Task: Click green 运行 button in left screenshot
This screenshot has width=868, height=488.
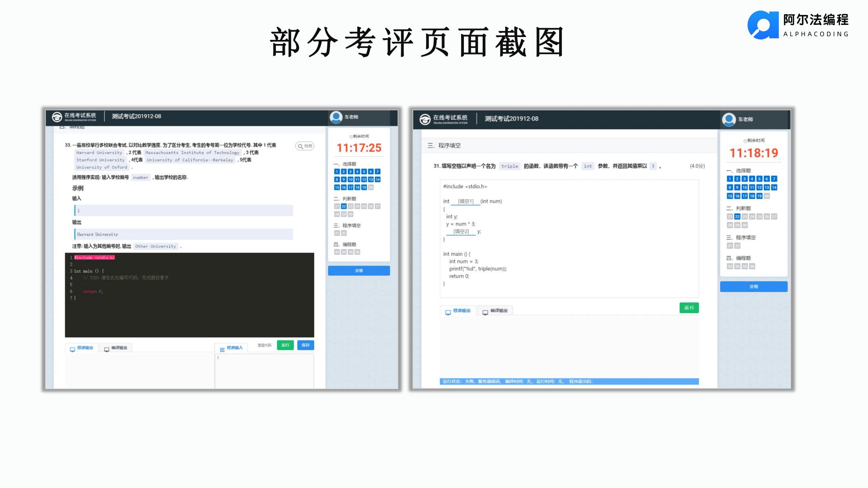Action: [285, 345]
